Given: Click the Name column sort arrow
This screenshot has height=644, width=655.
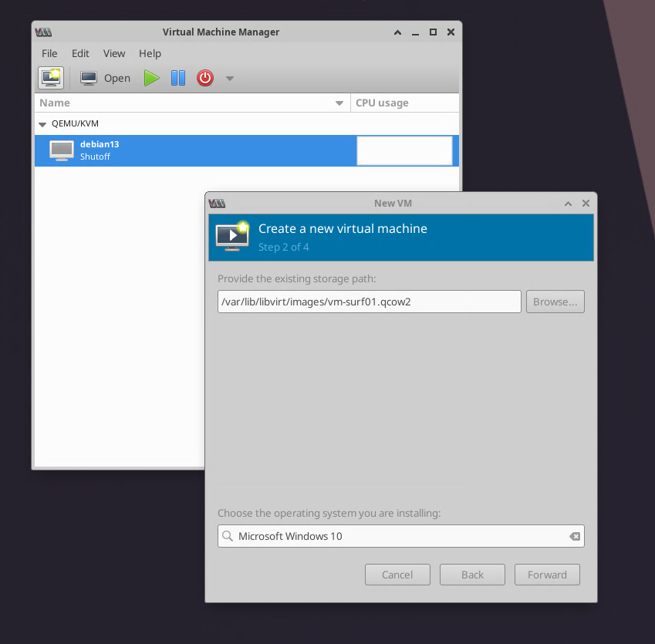Looking at the screenshot, I should point(339,103).
